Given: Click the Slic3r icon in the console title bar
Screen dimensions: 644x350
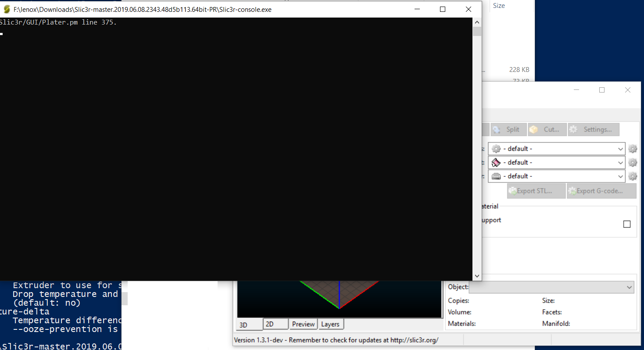Looking at the screenshot, I should point(6,9).
